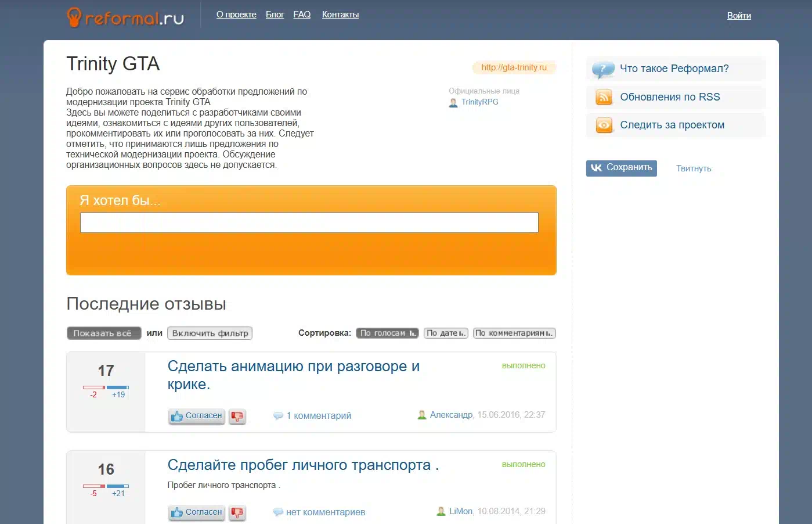Click the vote bar under score 16

tap(106, 486)
